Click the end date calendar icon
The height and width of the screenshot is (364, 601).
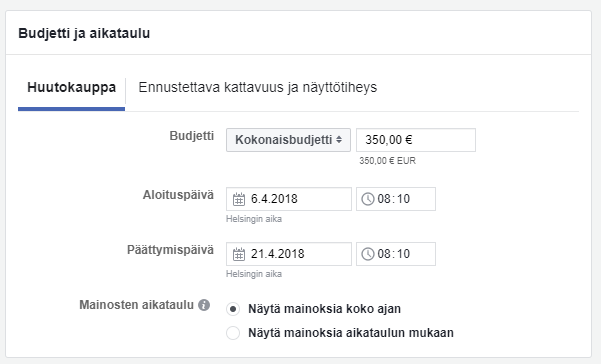click(239, 254)
